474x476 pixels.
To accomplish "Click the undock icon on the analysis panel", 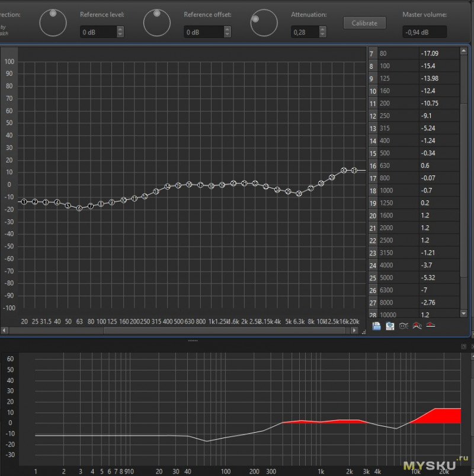I will pyautogui.click(x=463, y=346).
